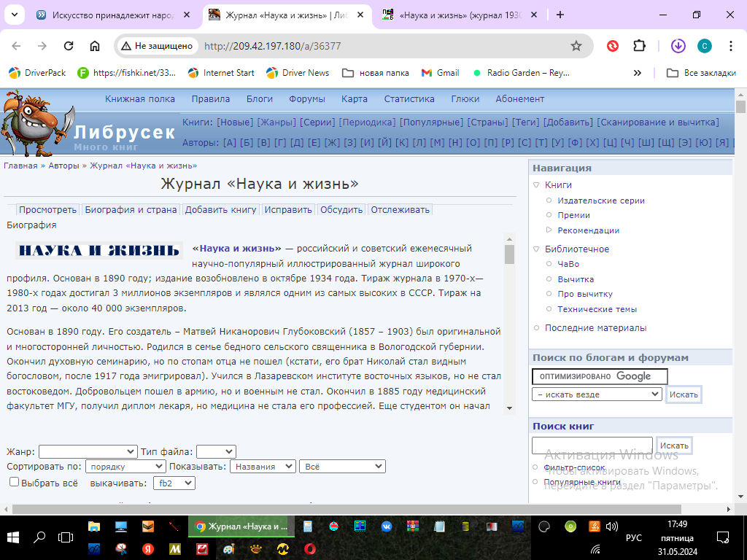
Task: Open a new browser tab
Action: coord(560,15)
